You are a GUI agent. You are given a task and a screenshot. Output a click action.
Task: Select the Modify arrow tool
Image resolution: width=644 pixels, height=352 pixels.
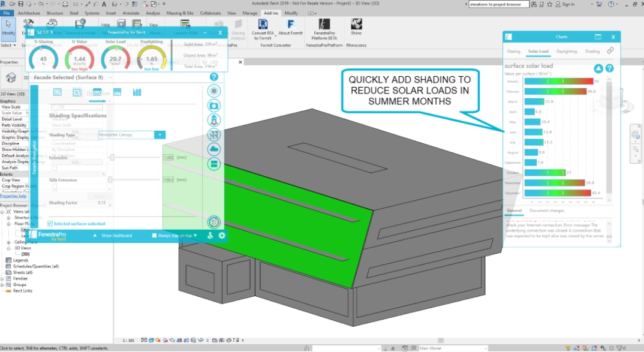point(8,28)
